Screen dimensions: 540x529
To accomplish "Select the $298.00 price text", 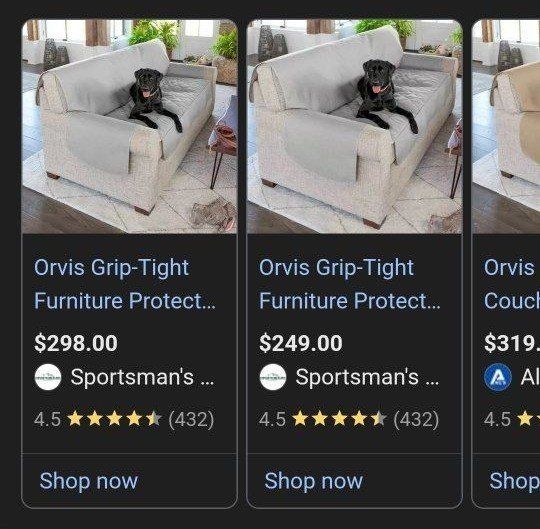I will (76, 343).
